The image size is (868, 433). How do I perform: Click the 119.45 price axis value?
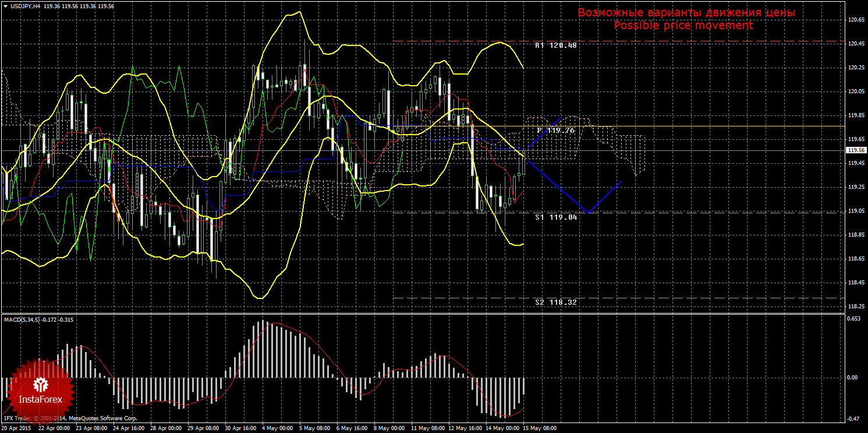[x=855, y=163]
